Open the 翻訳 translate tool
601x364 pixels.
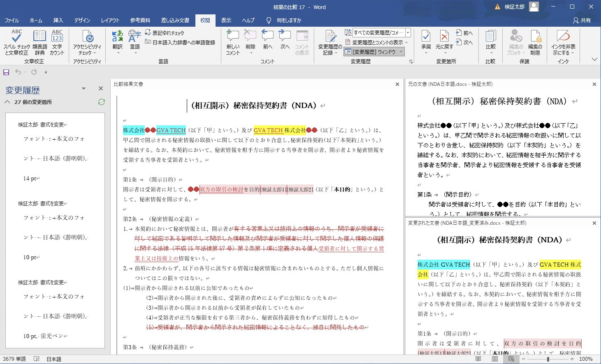click(x=118, y=42)
